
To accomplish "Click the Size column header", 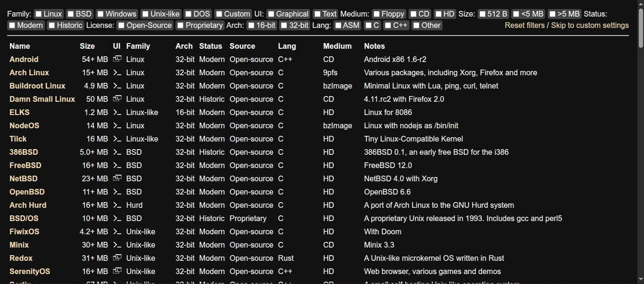I will pyautogui.click(x=87, y=46).
